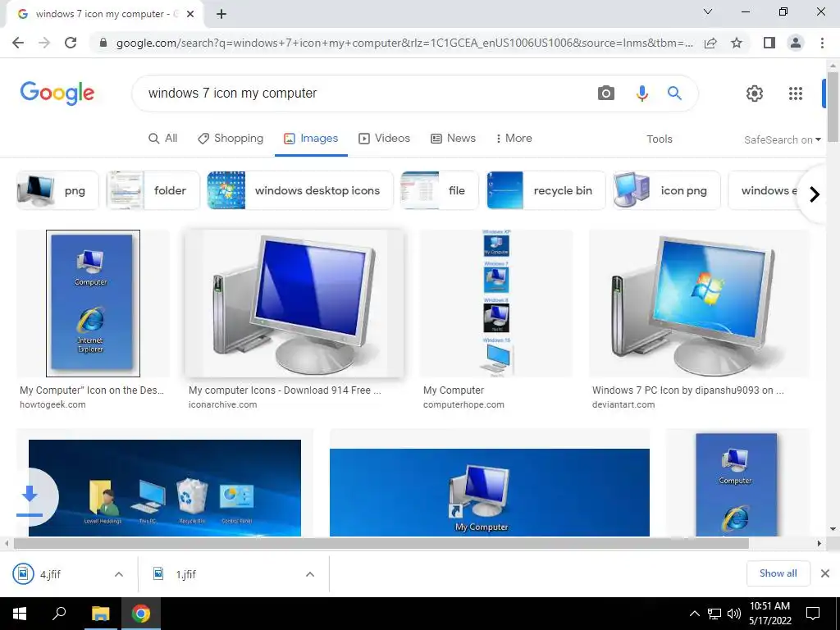Viewport: 840px width, 630px height.
Task: Open the 4.jfif downloaded file
Action: point(50,574)
